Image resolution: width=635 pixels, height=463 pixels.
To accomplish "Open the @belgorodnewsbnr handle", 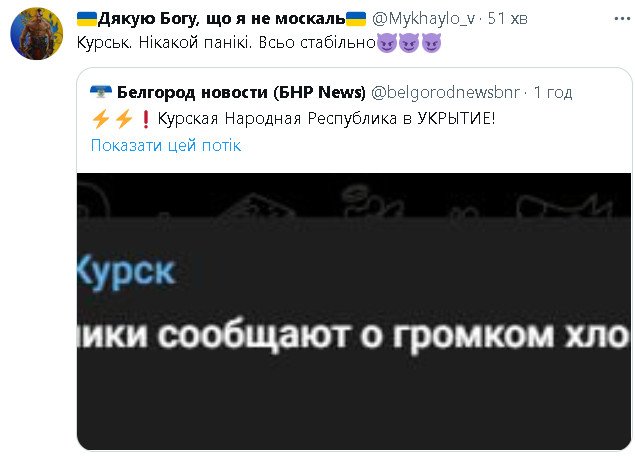I will pyautogui.click(x=445, y=92).
